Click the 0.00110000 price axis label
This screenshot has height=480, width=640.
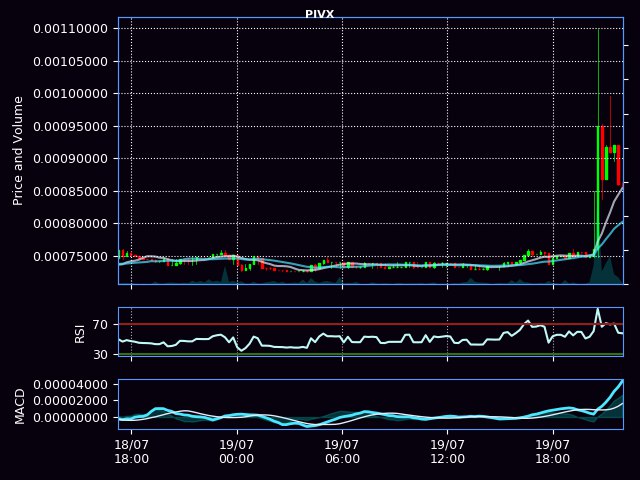pyautogui.click(x=71, y=29)
